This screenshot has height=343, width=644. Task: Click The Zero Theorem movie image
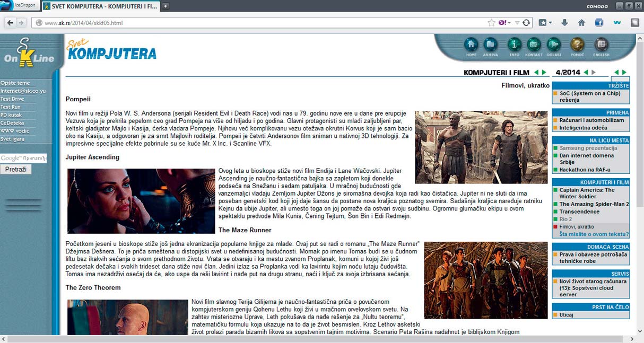tap(128, 317)
